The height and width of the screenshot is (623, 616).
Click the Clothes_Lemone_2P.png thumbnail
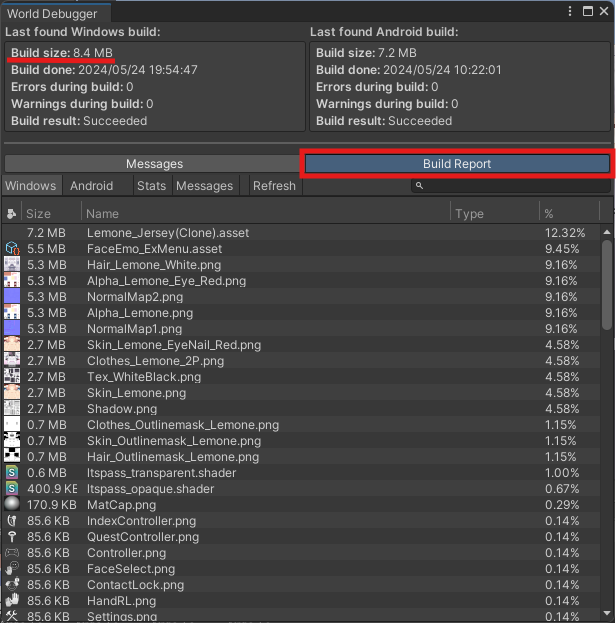click(12, 361)
